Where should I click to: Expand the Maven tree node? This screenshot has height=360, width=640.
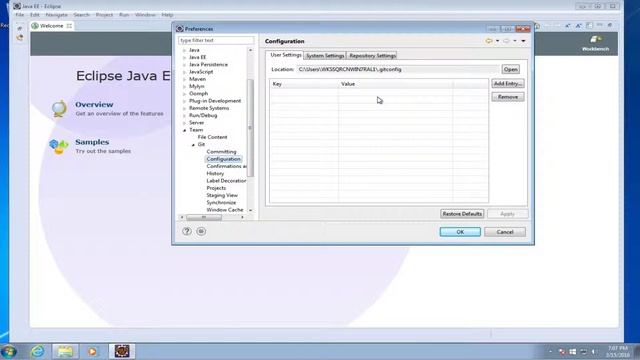(184, 79)
